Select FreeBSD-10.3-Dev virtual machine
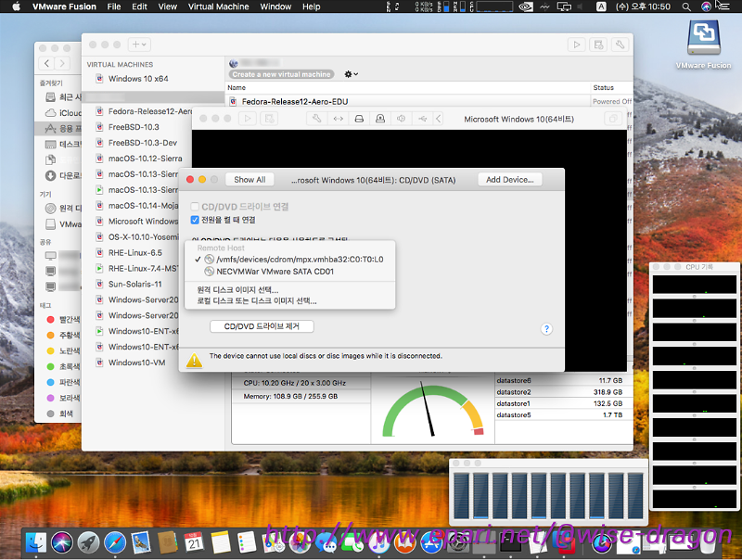Screen dimensions: 742x560 click(137, 143)
